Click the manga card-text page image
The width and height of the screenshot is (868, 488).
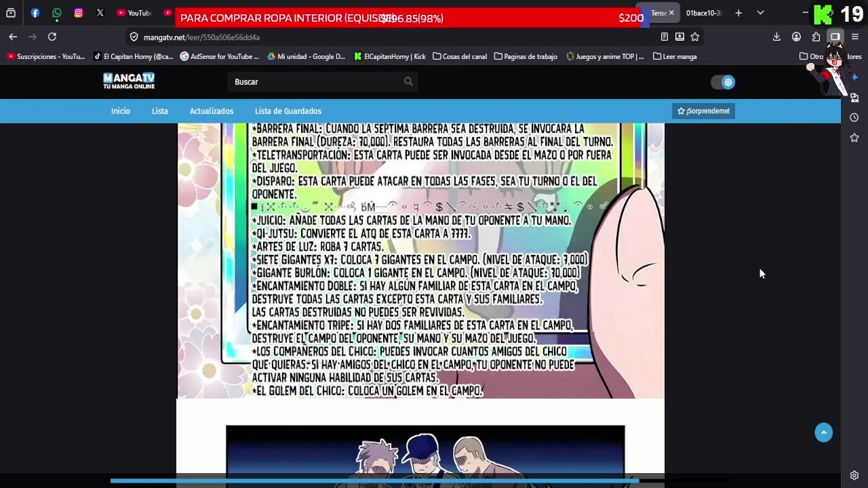420,261
